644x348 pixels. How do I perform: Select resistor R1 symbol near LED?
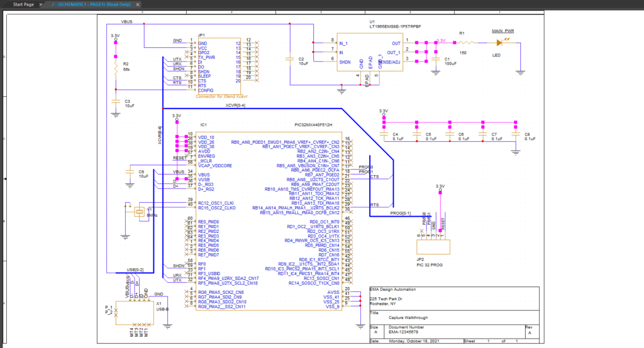pyautogui.click(x=466, y=42)
